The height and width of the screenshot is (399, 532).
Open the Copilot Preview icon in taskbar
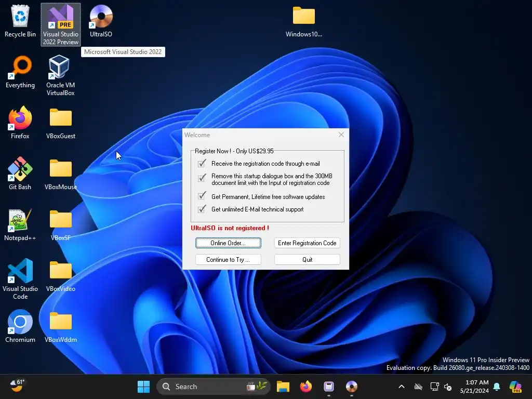point(515,387)
